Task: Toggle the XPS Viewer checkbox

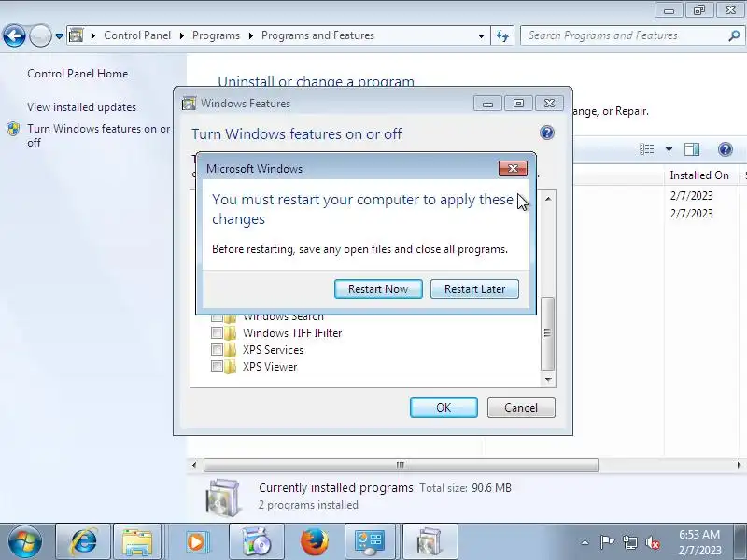Action: click(x=217, y=366)
